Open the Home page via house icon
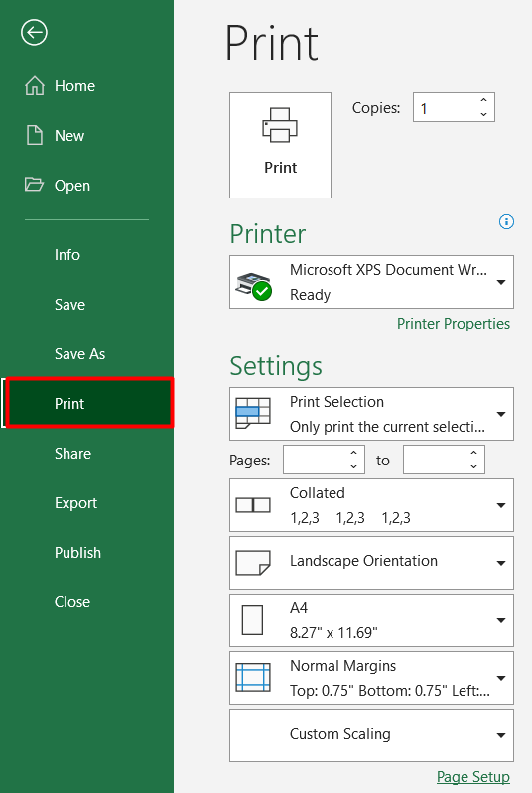Viewport: 532px width, 793px height. click(x=35, y=85)
